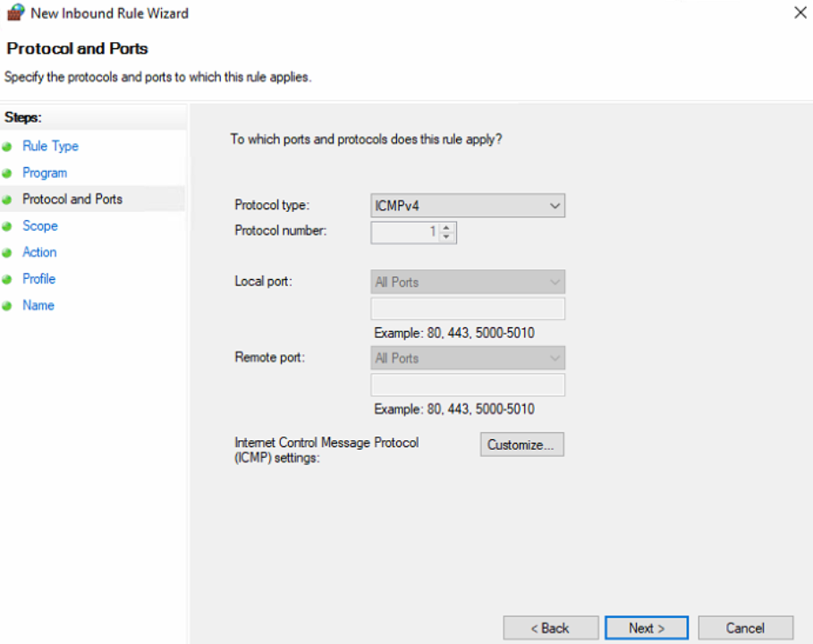
Task: Cancel the inbound rule wizard
Action: point(745,628)
